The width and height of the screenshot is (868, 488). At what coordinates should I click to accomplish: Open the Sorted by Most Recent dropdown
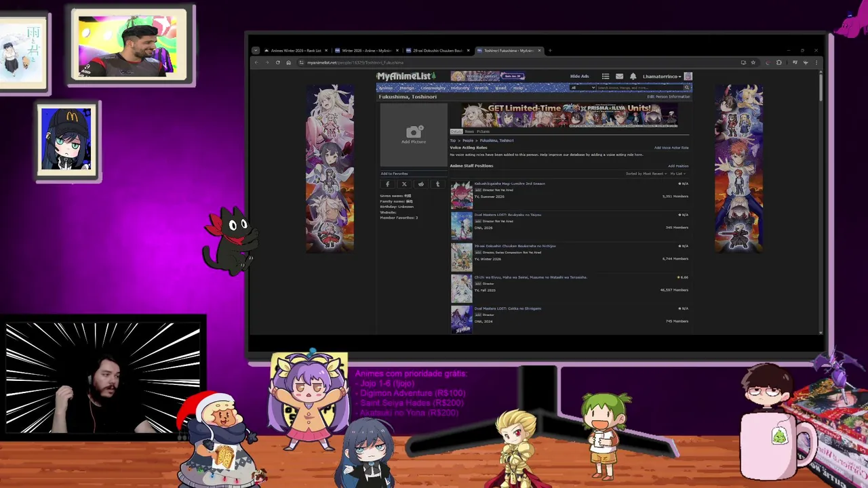646,174
